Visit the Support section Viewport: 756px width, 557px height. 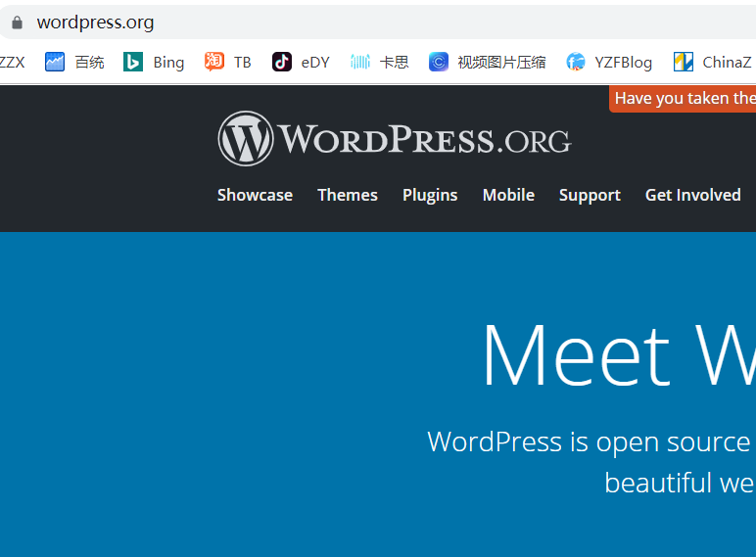click(x=590, y=195)
